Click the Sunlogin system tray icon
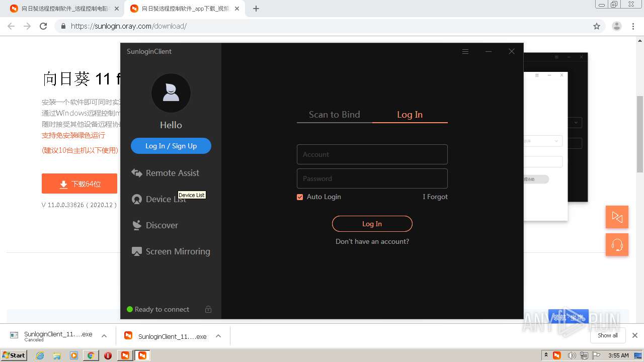Image resolution: width=644 pixels, height=362 pixels. coord(557,355)
